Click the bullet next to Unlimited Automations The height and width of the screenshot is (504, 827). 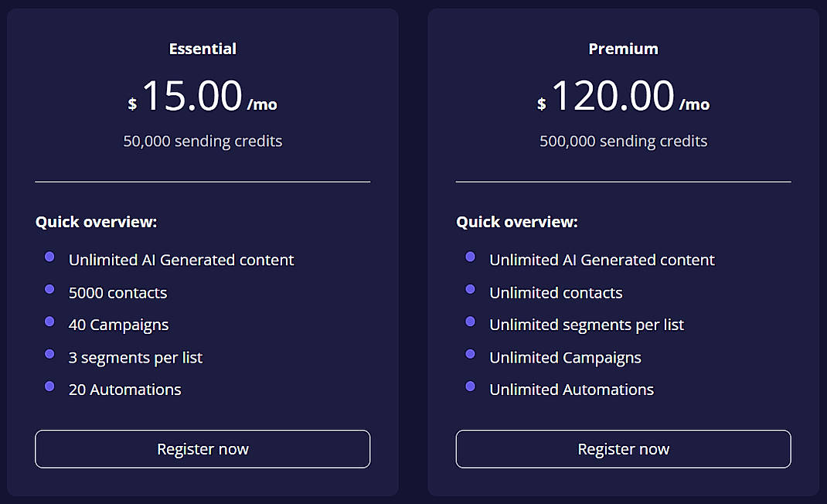471,385
